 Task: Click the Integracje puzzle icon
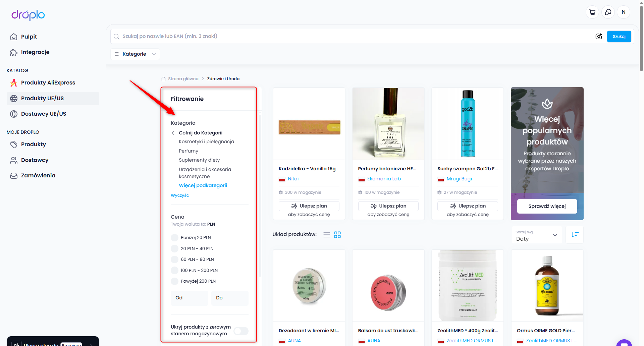point(14,52)
